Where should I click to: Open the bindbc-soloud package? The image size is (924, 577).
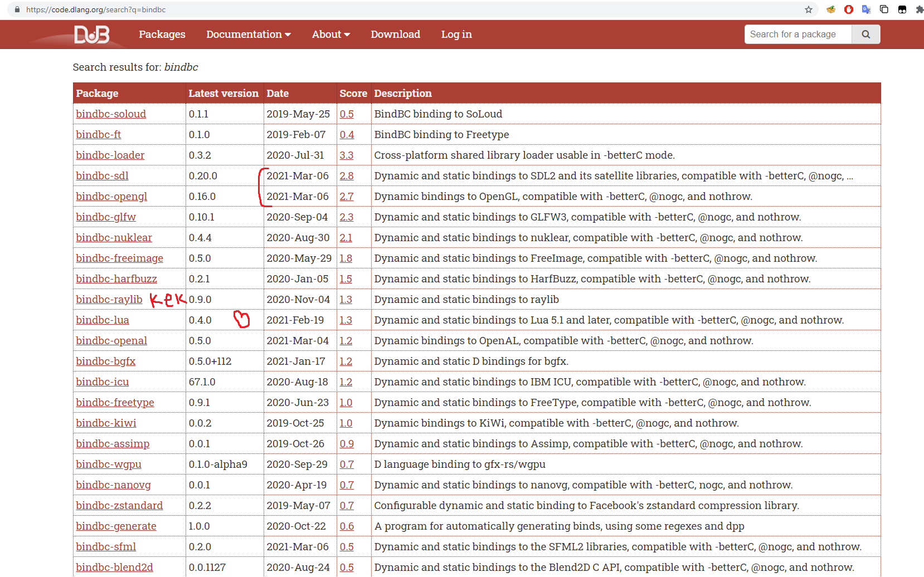[111, 114]
